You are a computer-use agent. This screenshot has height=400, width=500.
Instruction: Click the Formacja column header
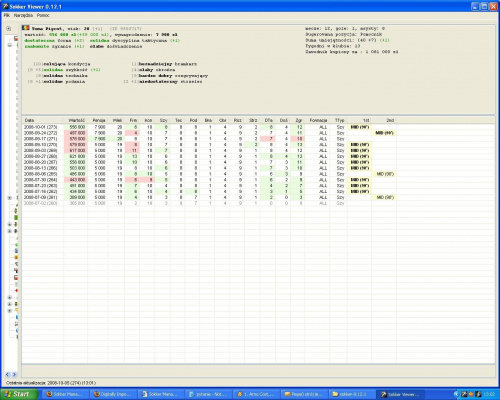pyautogui.click(x=318, y=120)
